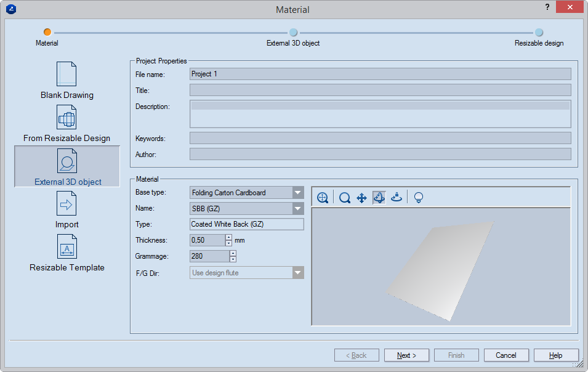Viewport: 588px width, 372px height.
Task: Increase Thickness with the up arrow
Action: coord(228,237)
